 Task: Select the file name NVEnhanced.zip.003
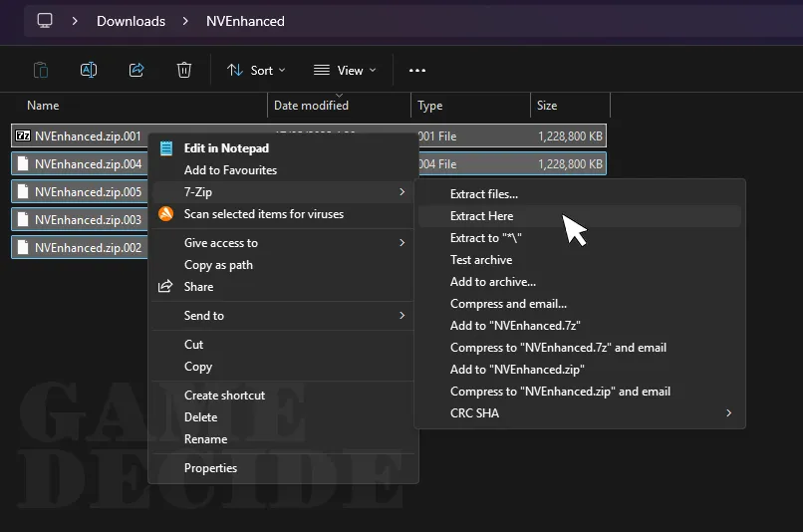(x=88, y=219)
